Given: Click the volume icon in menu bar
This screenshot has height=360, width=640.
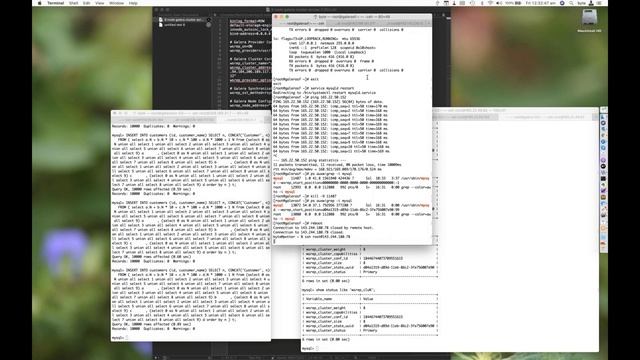Looking at the screenshot, I should [499, 3].
